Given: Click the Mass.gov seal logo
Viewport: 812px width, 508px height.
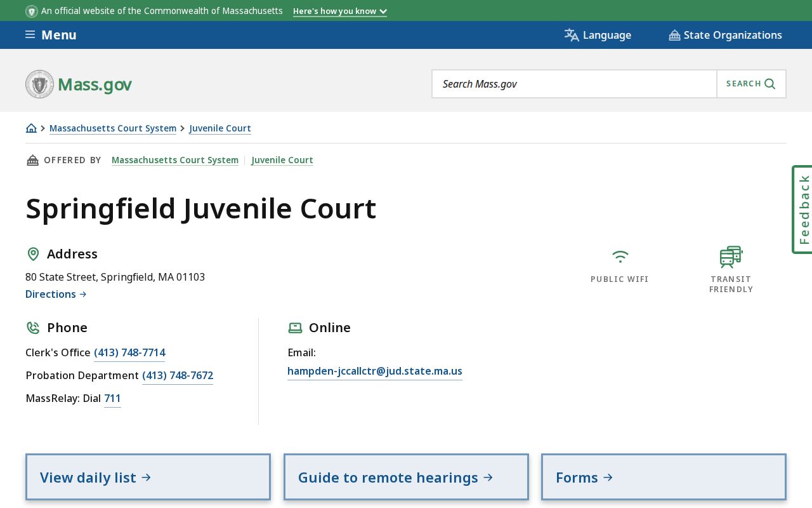Looking at the screenshot, I should 39,84.
